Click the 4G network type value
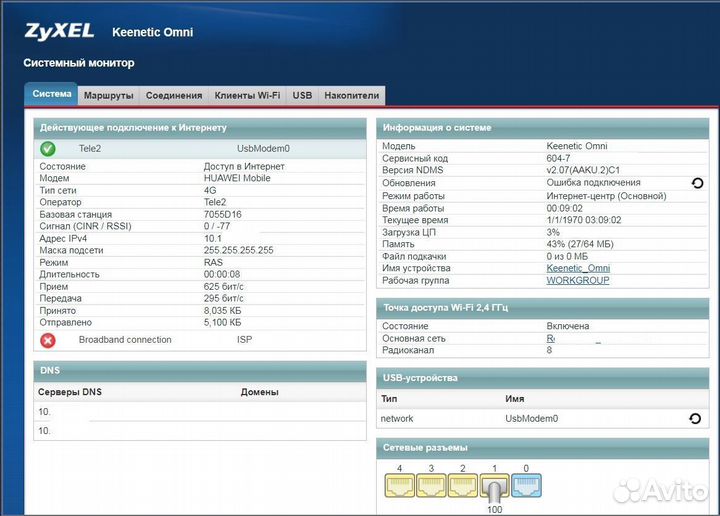The width and height of the screenshot is (720, 516). coord(210,190)
